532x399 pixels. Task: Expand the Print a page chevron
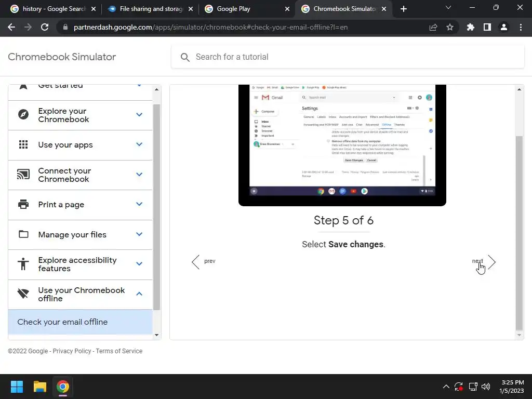point(139,204)
